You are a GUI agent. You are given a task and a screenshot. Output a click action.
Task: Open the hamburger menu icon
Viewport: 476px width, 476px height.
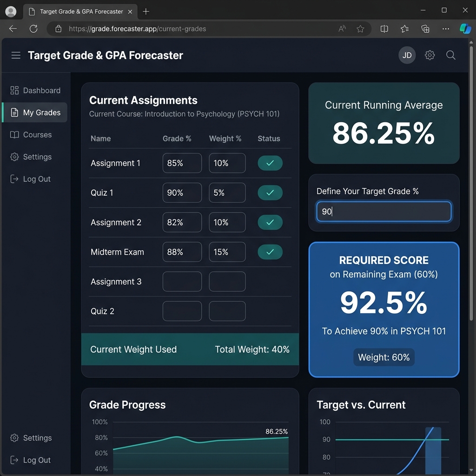[16, 55]
